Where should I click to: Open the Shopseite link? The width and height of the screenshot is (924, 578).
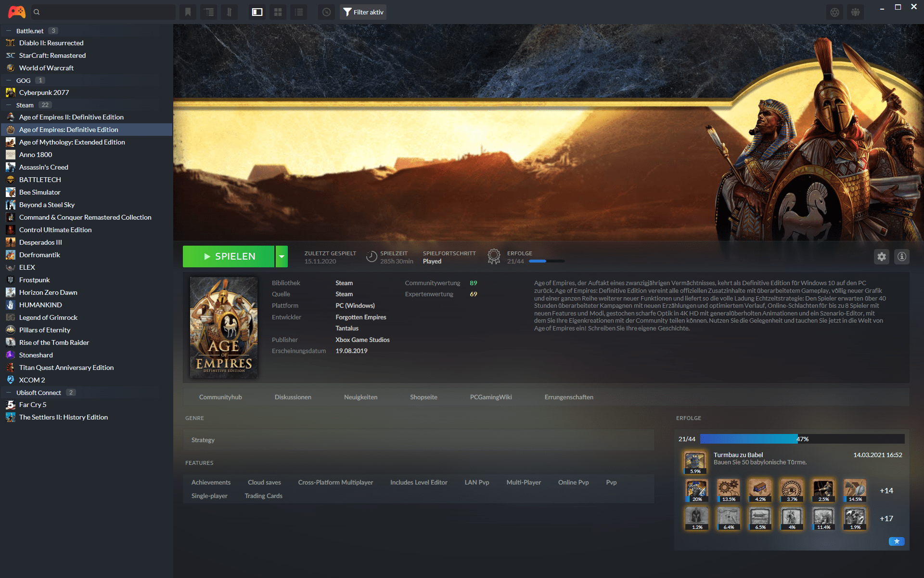[x=423, y=397]
